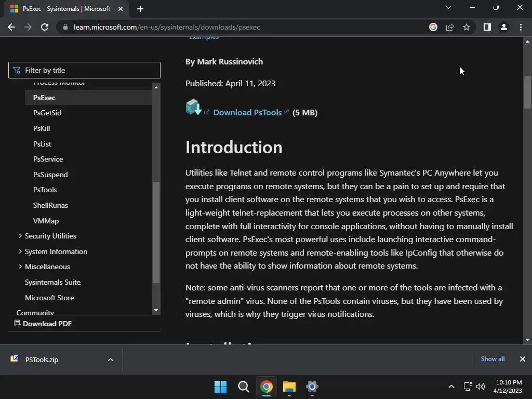Open the tab search dropdown
Screen dimensions: 532x399
click(x=448, y=7)
